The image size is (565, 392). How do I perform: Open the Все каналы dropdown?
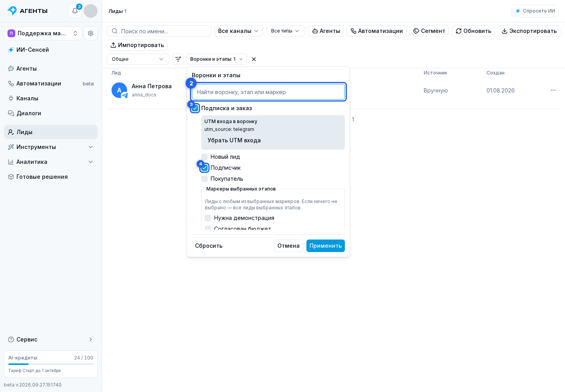coord(239,31)
